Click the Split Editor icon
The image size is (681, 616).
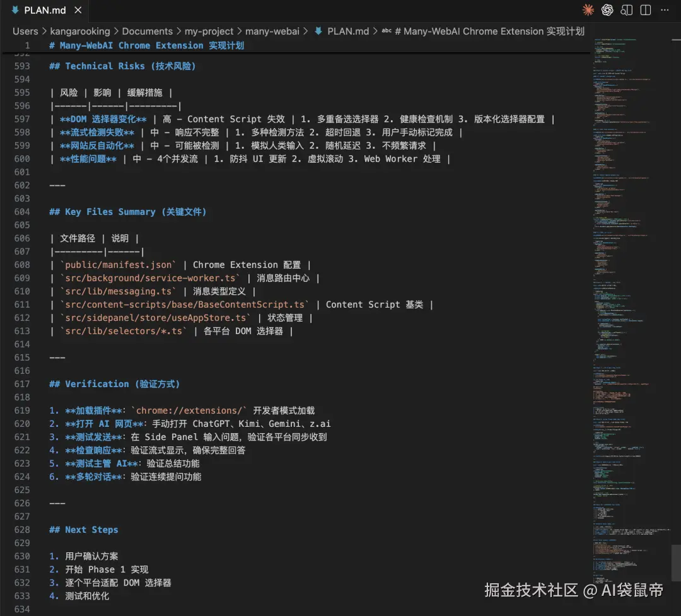tap(644, 10)
